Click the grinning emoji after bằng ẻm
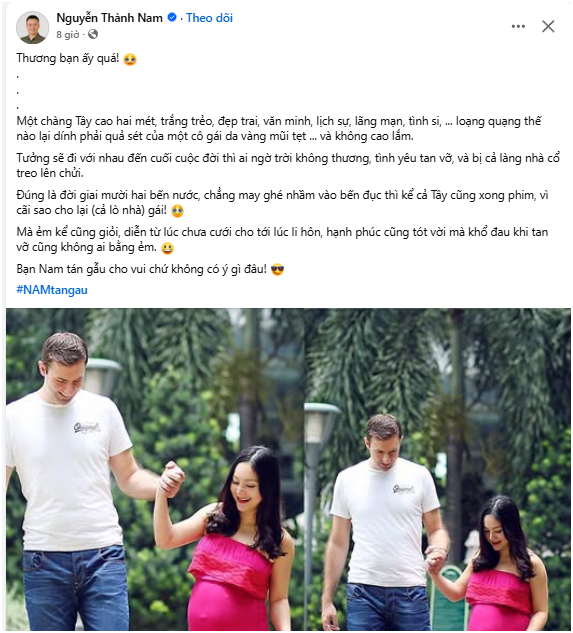This screenshot has width=573, height=633. coord(168,248)
